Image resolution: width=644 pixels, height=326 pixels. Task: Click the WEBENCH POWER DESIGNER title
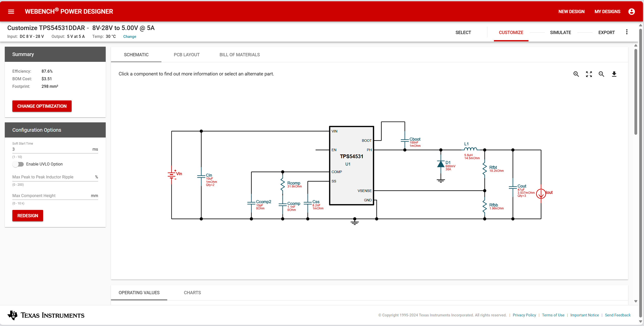(x=69, y=11)
